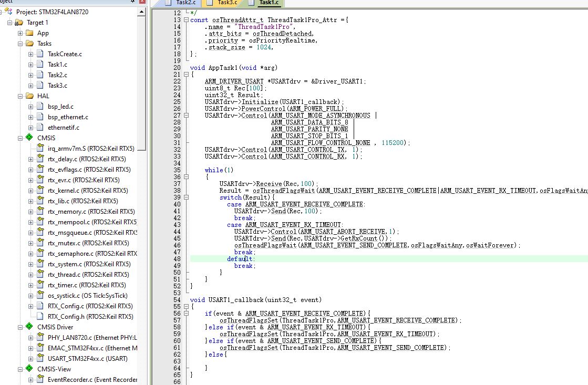The height and width of the screenshot is (385, 588).
Task: Click the bsp_led.c file icon
Action: coord(40,107)
